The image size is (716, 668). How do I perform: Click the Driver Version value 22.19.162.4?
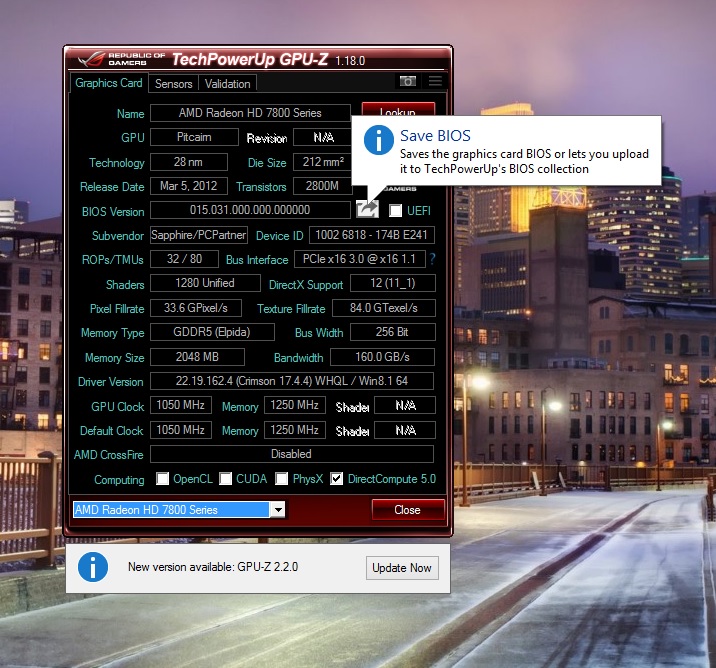click(292, 381)
